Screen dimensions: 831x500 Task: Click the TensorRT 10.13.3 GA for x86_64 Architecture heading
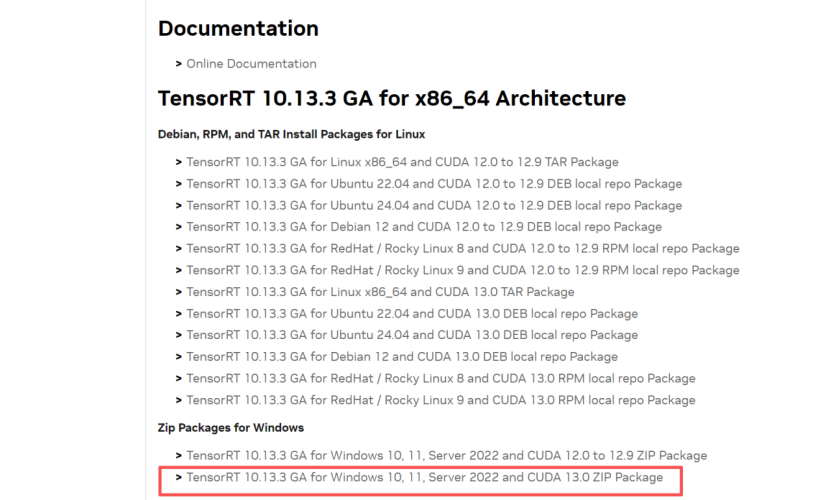[x=392, y=99]
